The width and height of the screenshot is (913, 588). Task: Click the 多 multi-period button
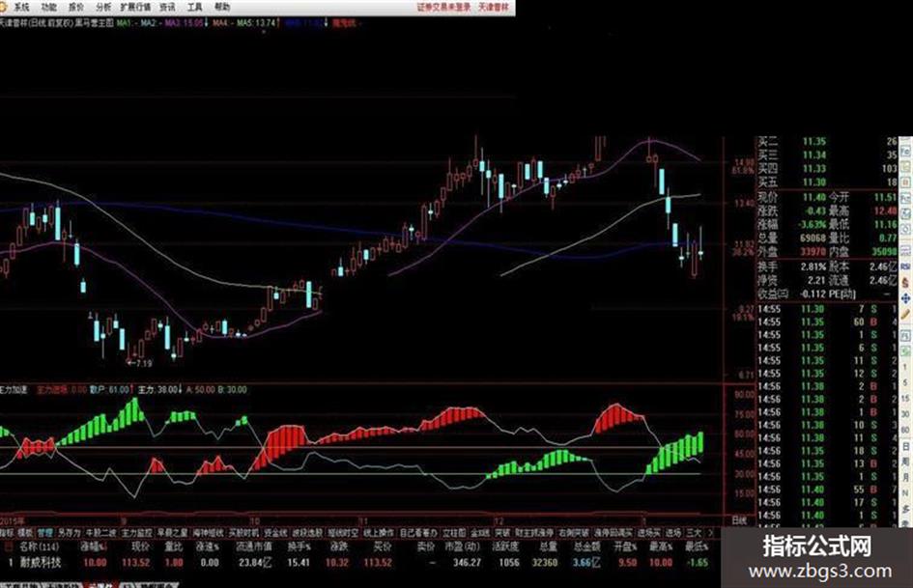[x=905, y=508]
